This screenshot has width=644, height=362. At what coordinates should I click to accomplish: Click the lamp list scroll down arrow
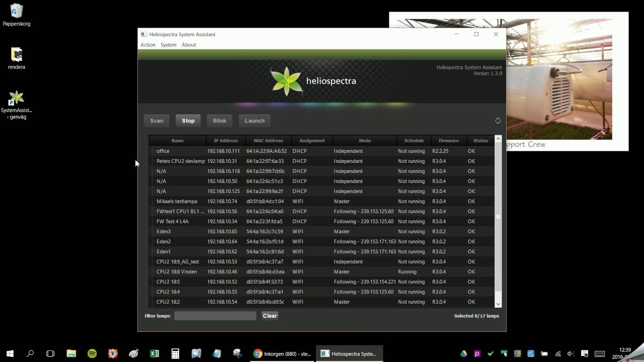[498, 304]
